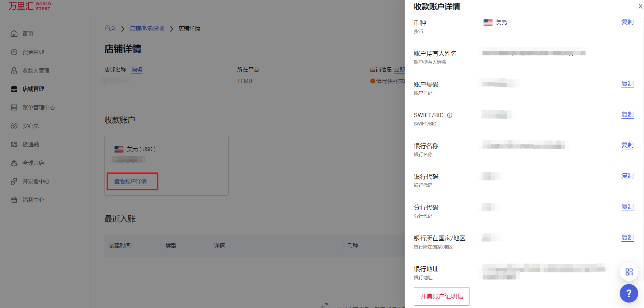Close the 收款账户详情 panel
Screen dimensions: 644x308
[x=640, y=6]
